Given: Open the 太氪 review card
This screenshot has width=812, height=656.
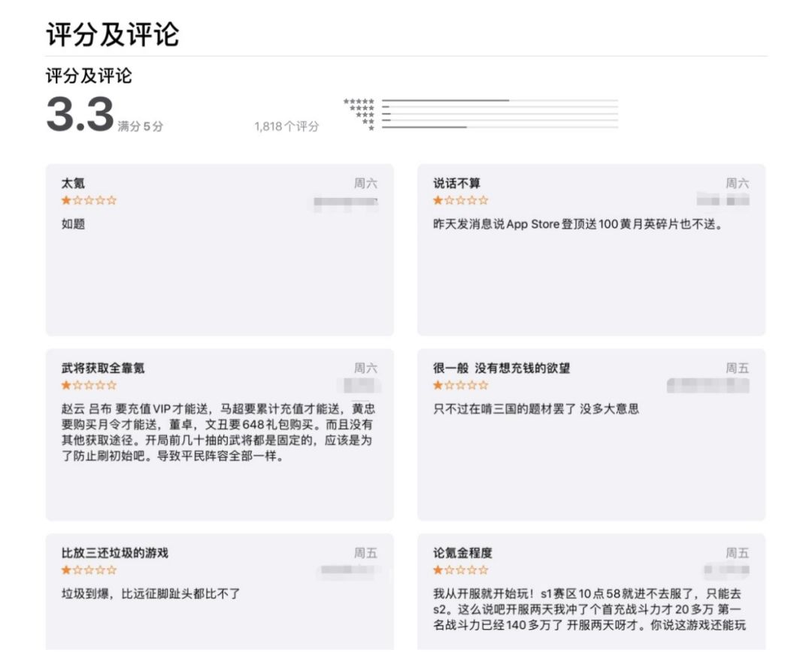Looking at the screenshot, I should [x=220, y=250].
